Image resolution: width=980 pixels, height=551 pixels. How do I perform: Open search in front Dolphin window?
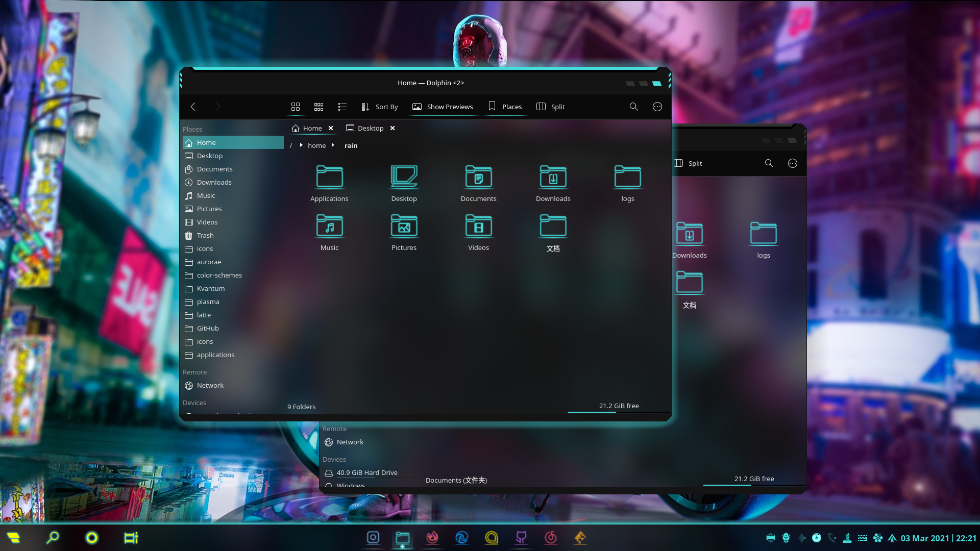point(634,107)
